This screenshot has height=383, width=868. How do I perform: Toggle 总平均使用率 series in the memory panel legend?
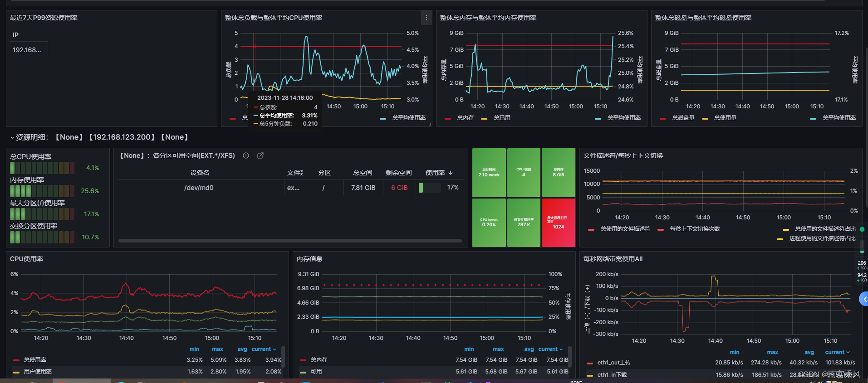coord(624,118)
